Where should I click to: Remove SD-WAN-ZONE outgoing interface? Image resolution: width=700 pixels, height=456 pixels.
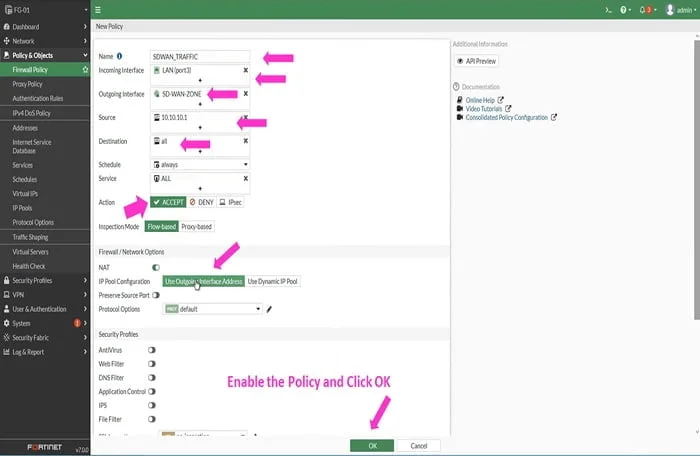click(x=246, y=94)
